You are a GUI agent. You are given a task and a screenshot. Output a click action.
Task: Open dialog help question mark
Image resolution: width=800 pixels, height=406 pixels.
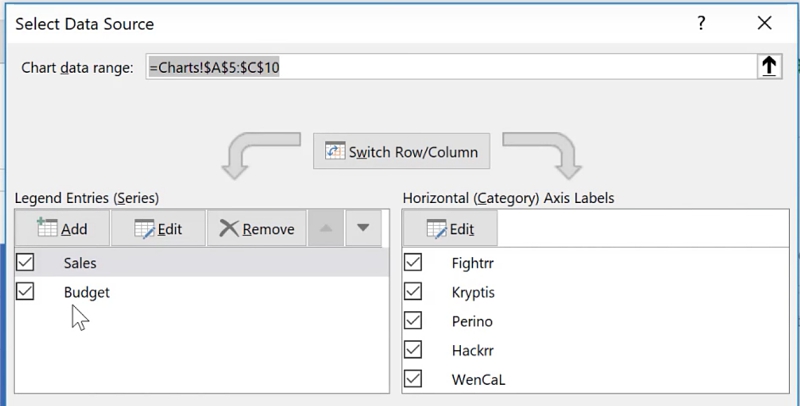coord(702,22)
